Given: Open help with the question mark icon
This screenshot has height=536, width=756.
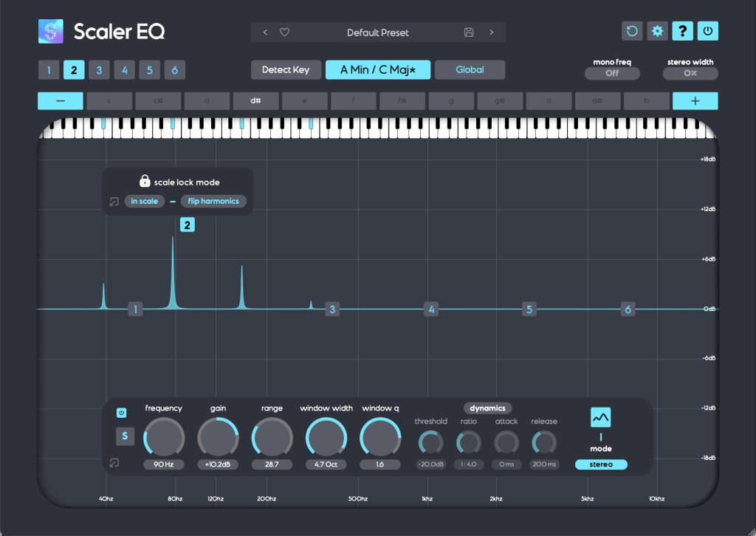Looking at the screenshot, I should click(x=682, y=31).
